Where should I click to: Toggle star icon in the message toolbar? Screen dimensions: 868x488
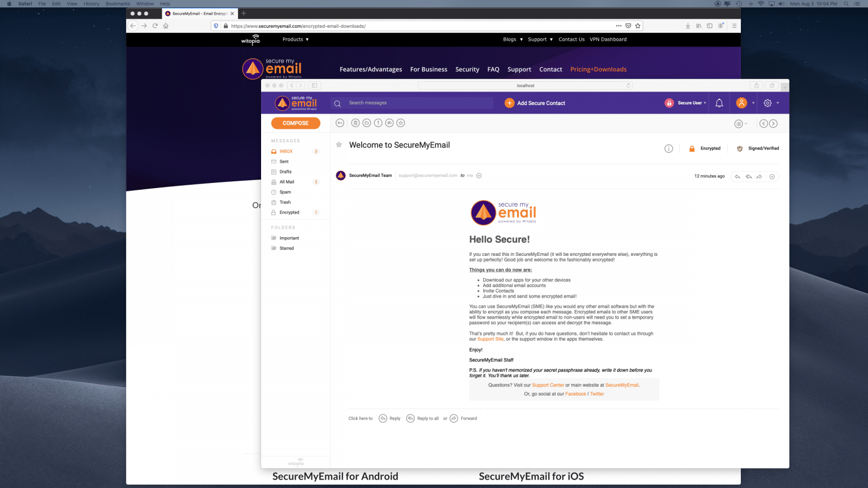tap(401, 123)
